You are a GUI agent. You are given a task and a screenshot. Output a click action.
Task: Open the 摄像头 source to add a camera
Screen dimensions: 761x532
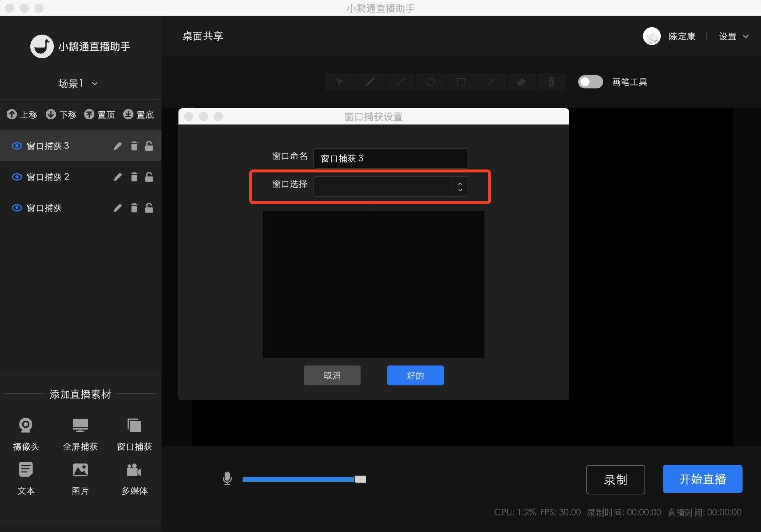(x=26, y=435)
